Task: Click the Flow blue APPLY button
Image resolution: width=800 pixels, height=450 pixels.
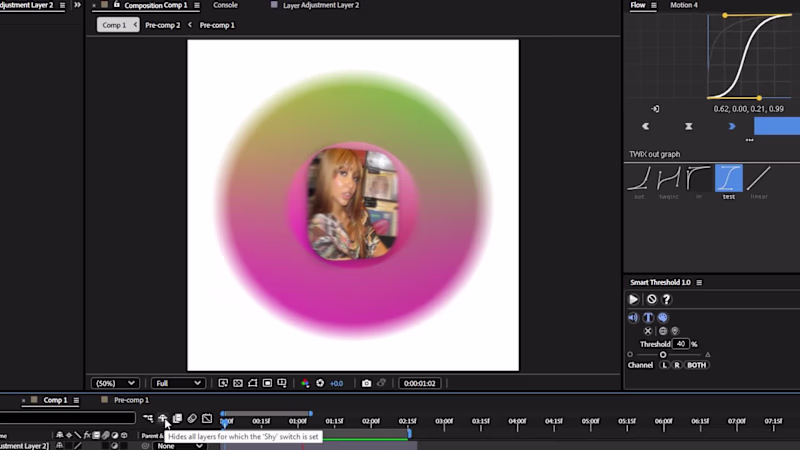Action: click(777, 126)
